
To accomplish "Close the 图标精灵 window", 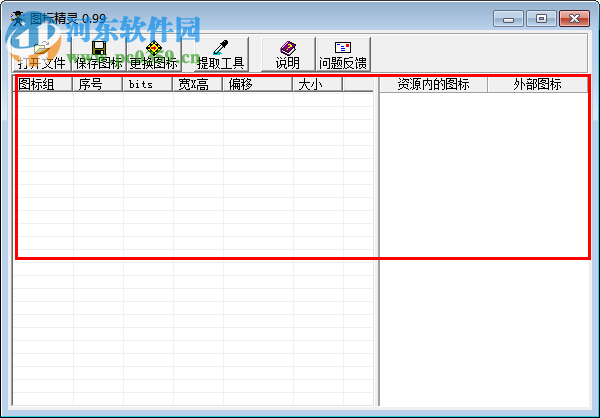I will pyautogui.click(x=574, y=18).
